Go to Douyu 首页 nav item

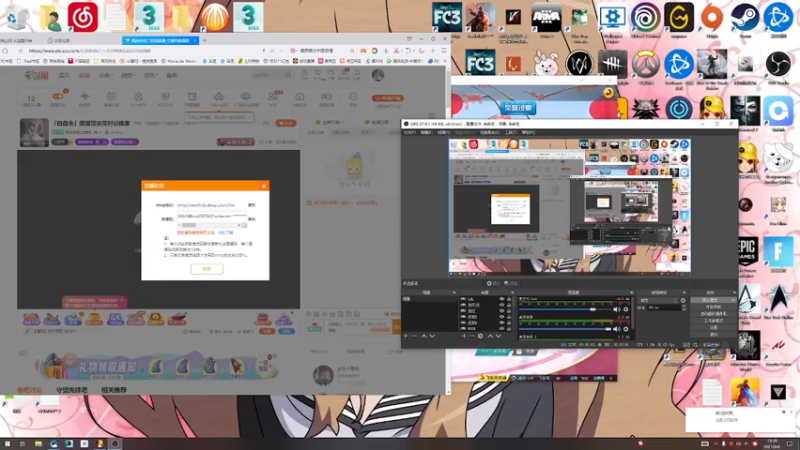point(64,76)
